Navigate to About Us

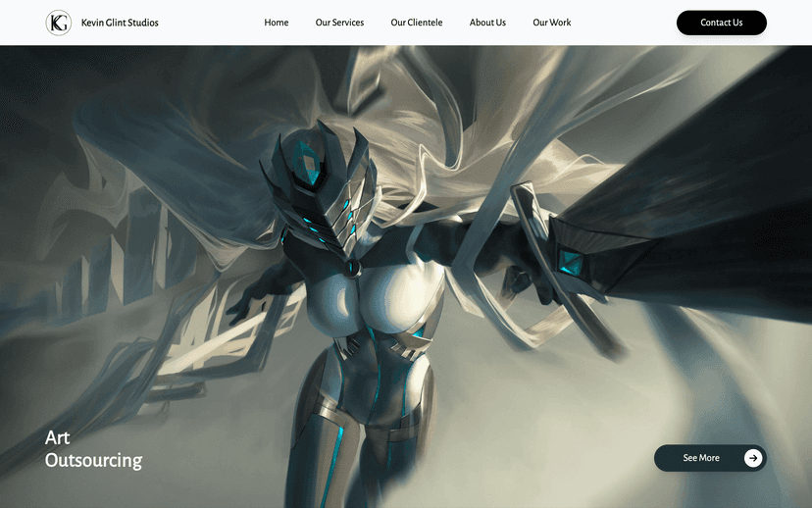point(487,23)
